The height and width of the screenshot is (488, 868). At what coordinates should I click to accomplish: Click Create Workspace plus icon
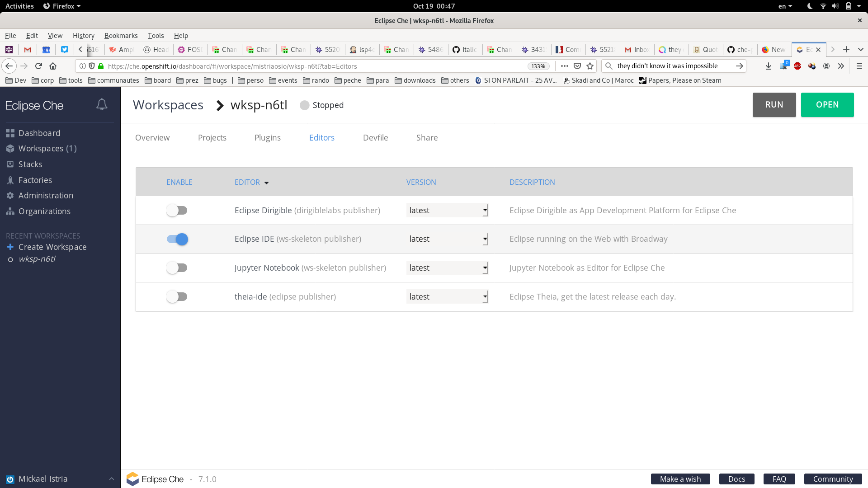[10, 247]
